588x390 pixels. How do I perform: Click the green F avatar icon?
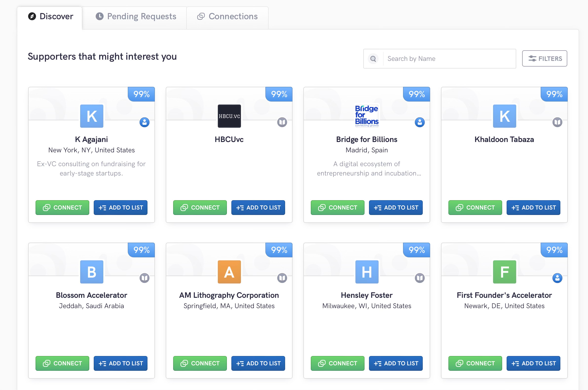504,272
